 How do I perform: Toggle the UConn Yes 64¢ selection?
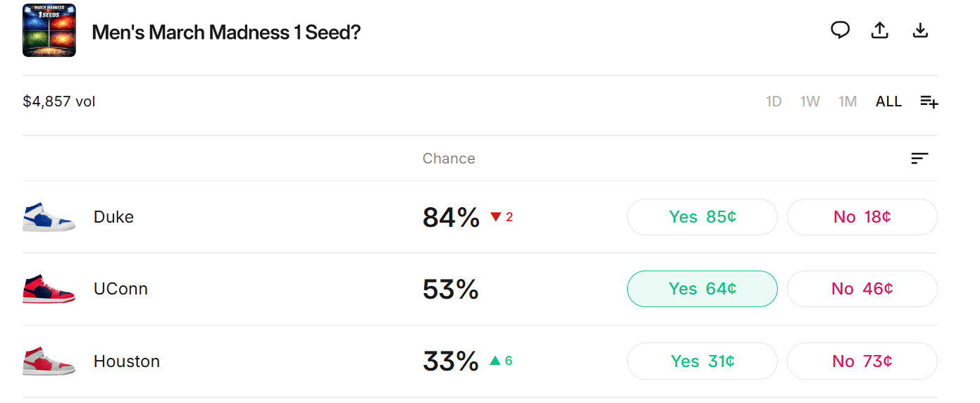702,289
